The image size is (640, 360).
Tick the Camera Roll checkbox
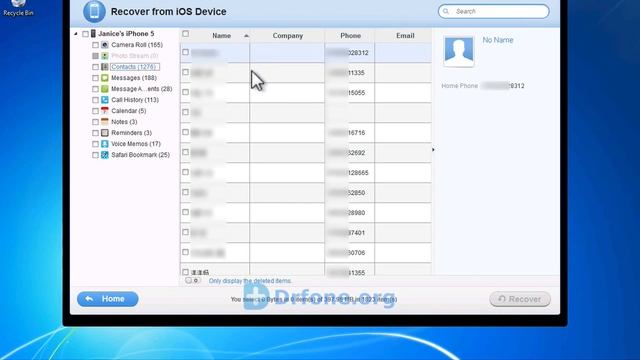tap(95, 45)
